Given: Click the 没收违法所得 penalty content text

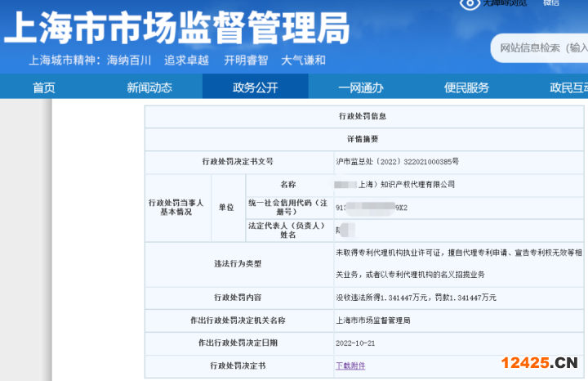Looking at the screenshot, I should point(416,298).
